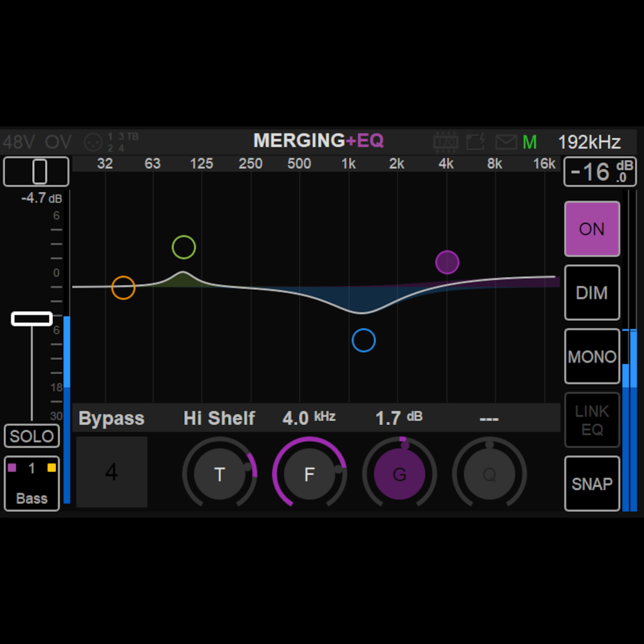Click the 192kHz sample rate display
This screenshot has width=644, height=644.
tap(589, 142)
